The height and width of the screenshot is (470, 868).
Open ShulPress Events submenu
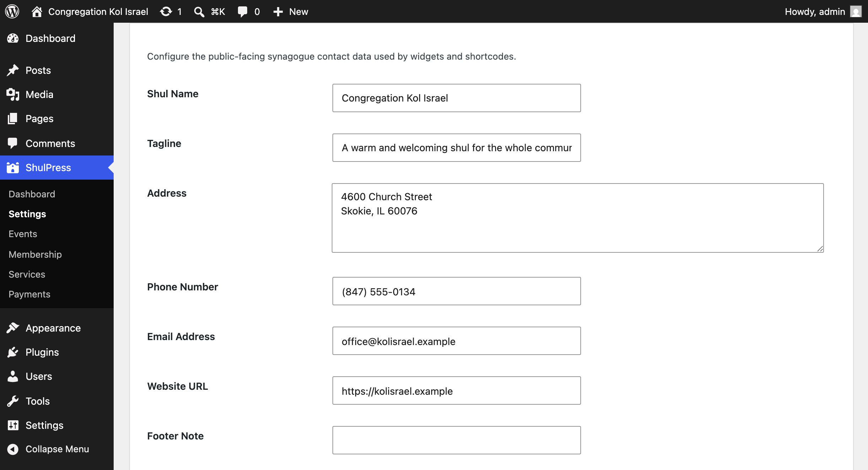pyautogui.click(x=23, y=234)
